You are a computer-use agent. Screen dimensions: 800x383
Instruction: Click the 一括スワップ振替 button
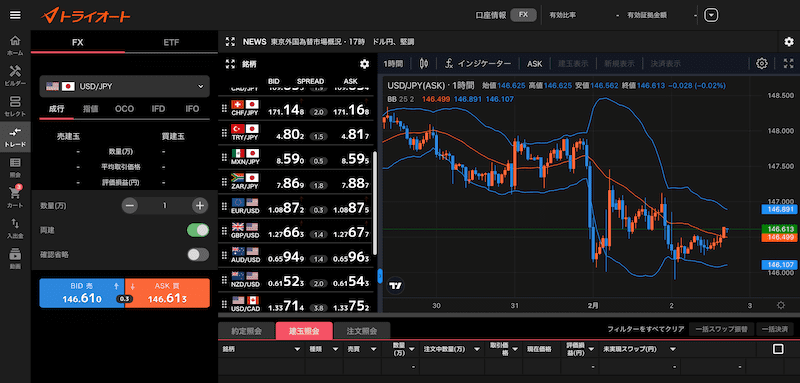tap(720, 329)
